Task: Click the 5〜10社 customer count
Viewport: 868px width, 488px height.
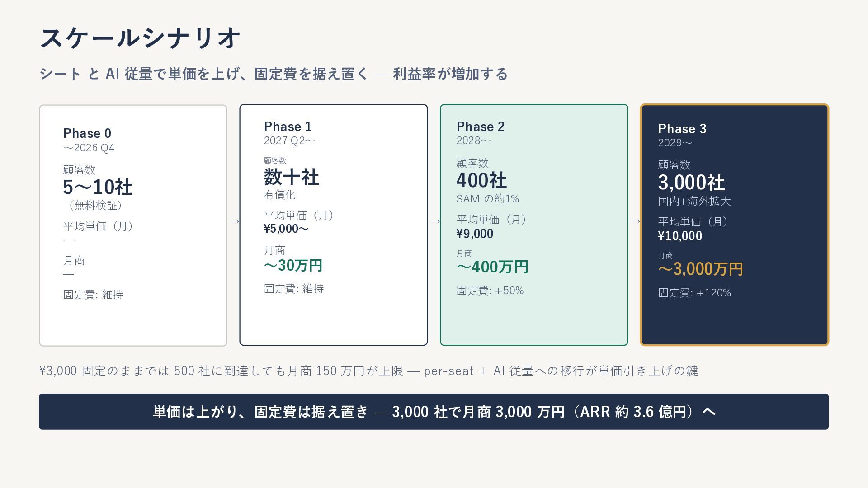Action: pos(98,187)
